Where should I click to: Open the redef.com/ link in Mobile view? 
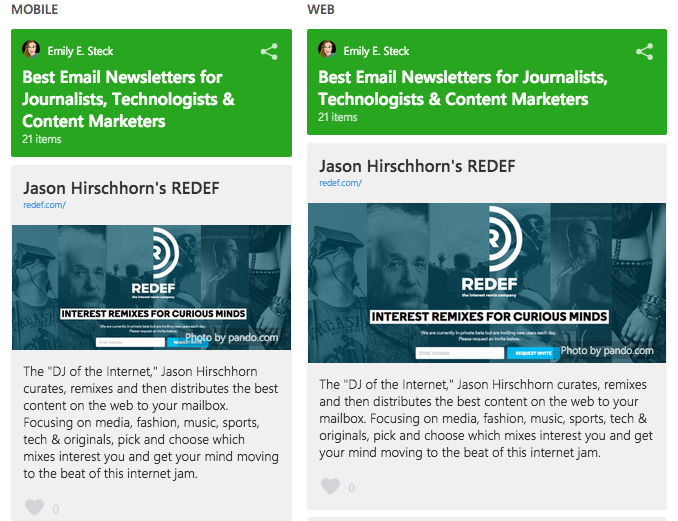45,205
